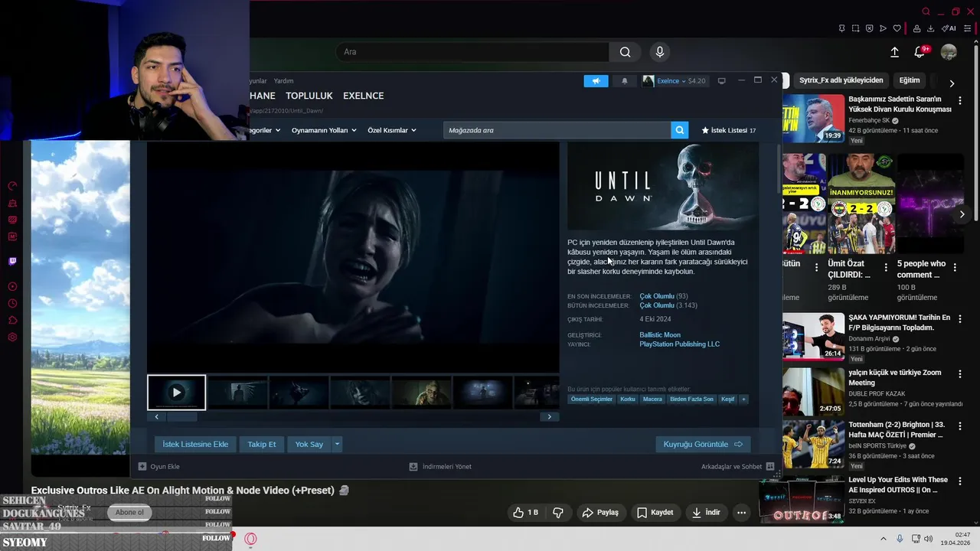This screenshot has width=980, height=551.
Task: Open the Opera downloads icon
Action: [930, 28]
